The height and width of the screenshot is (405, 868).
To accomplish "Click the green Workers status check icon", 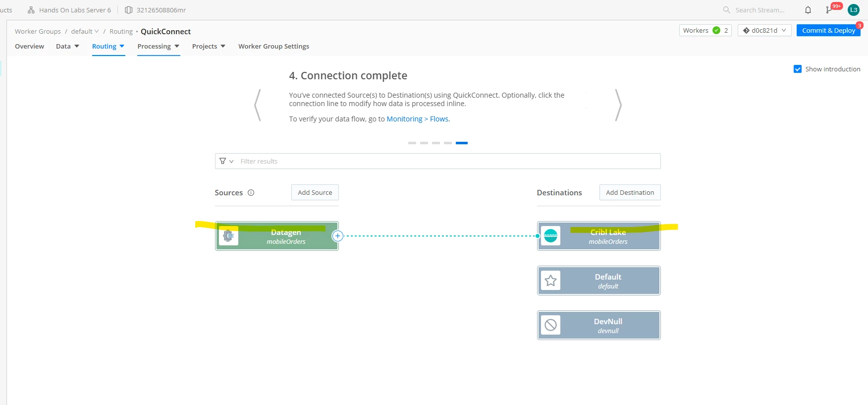I will click(x=716, y=30).
